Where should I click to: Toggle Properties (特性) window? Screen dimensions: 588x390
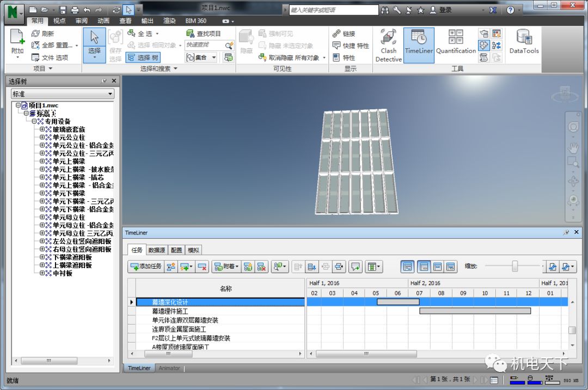tap(344, 57)
